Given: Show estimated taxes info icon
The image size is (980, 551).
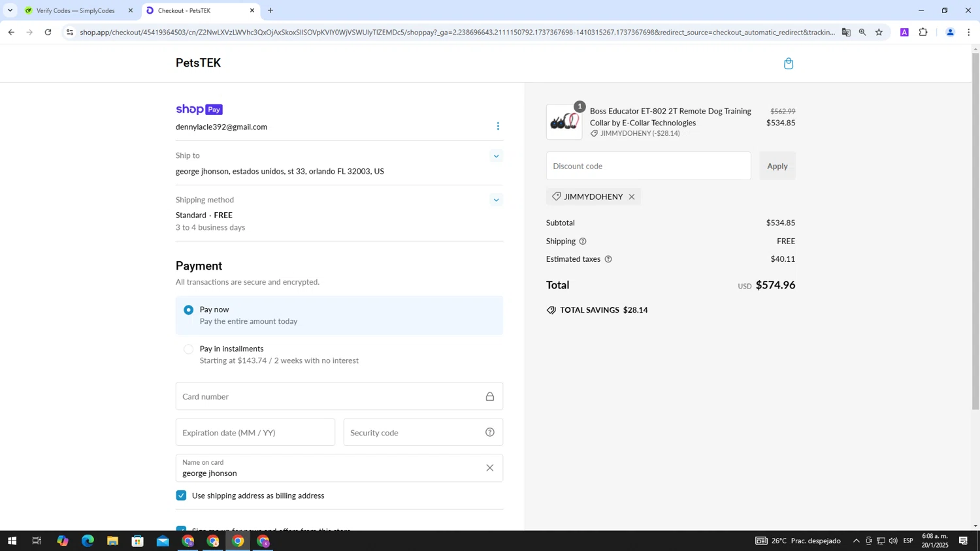Looking at the screenshot, I should coord(608,259).
